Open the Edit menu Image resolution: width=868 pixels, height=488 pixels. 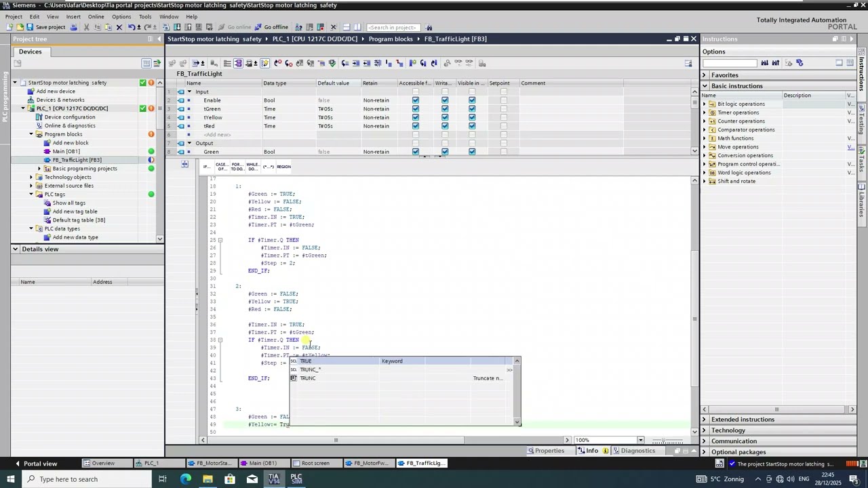pos(34,16)
